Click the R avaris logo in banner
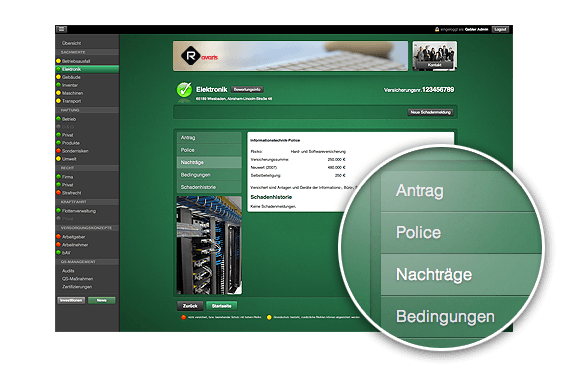 tap(199, 56)
